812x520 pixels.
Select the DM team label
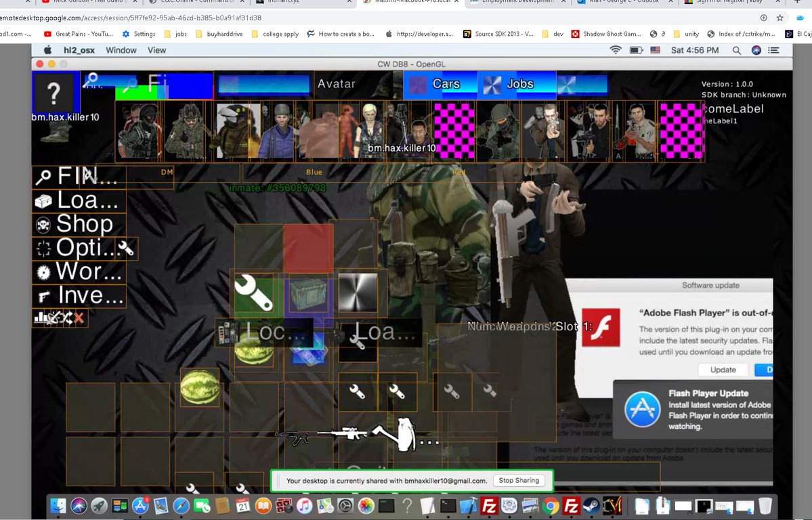pyautogui.click(x=167, y=172)
